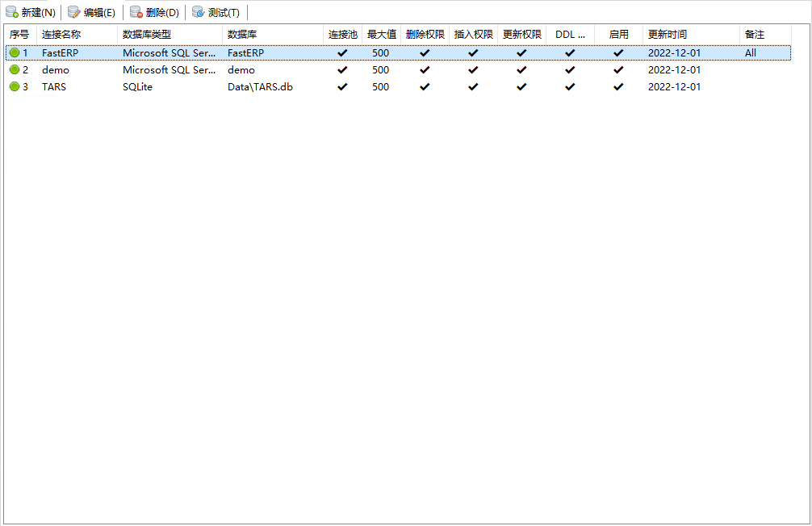Toggle 连接池 check in FastERP row
812x526 pixels.
(342, 52)
